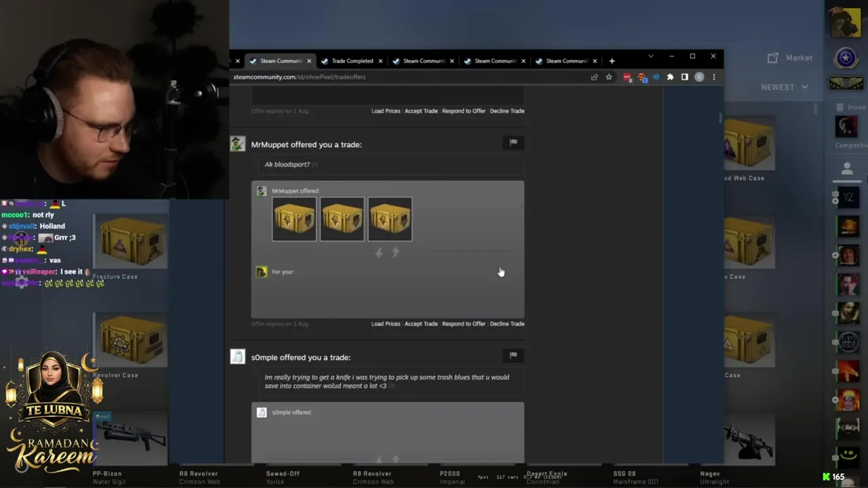Image resolution: width=868 pixels, height=488 pixels.
Task: Open the red browser extension icon
Action: [x=627, y=77]
